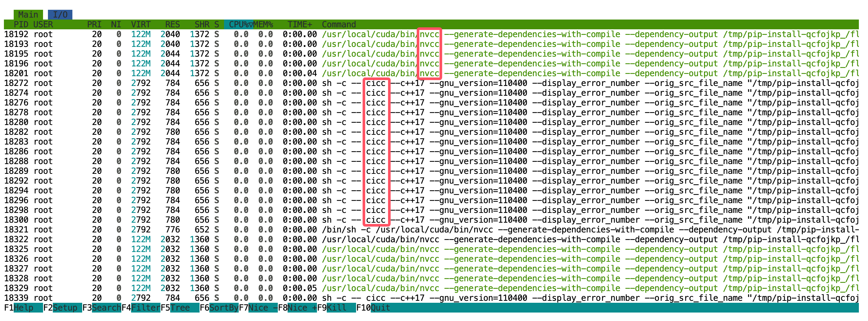Image resolution: width=868 pixels, height=321 pixels.
Task: Sort by the Command column header
Action: click(x=339, y=24)
